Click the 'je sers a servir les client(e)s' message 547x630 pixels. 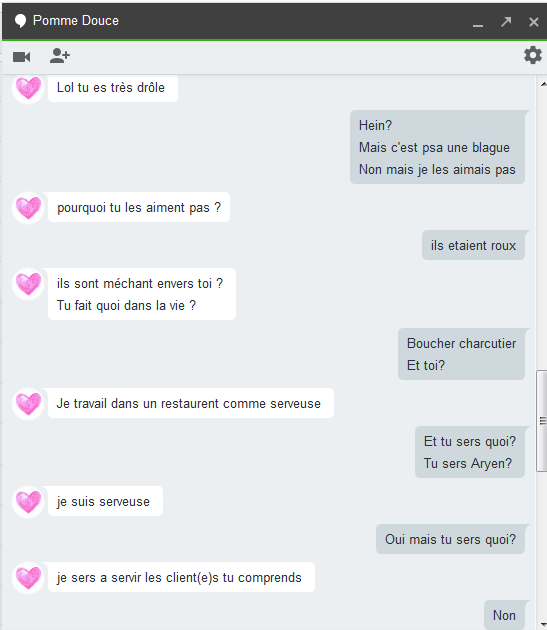click(x=181, y=577)
